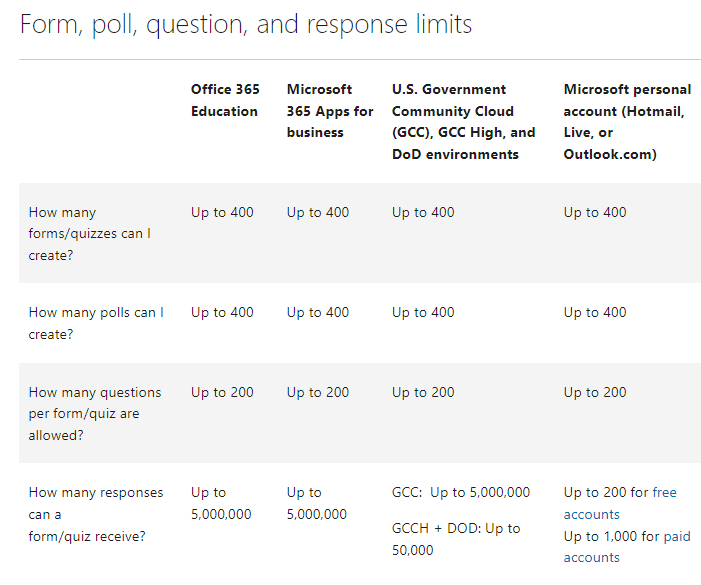Click the questions per form/quiz row label

coord(95,413)
